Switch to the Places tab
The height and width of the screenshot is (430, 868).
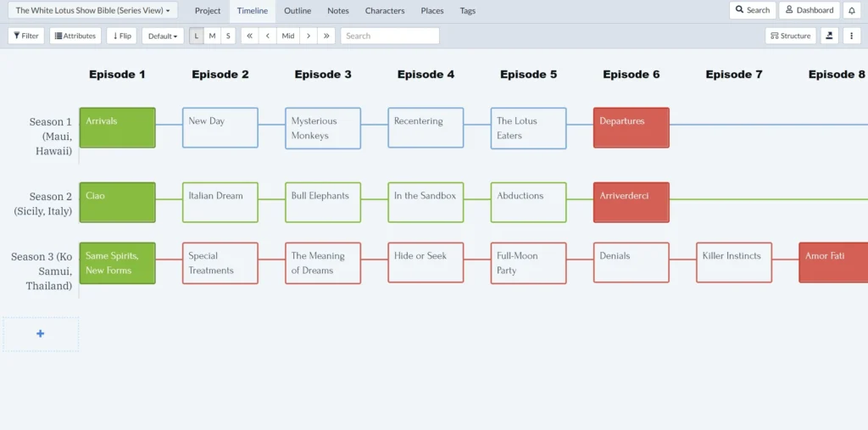(432, 10)
